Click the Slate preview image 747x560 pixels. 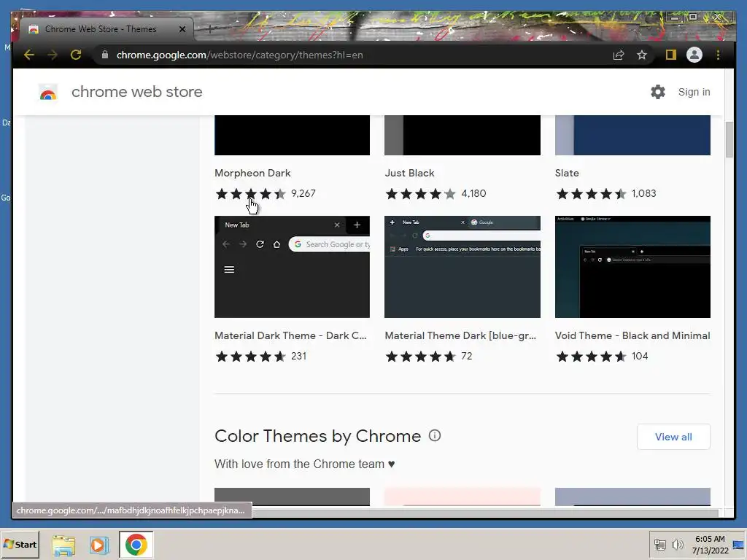click(632, 135)
